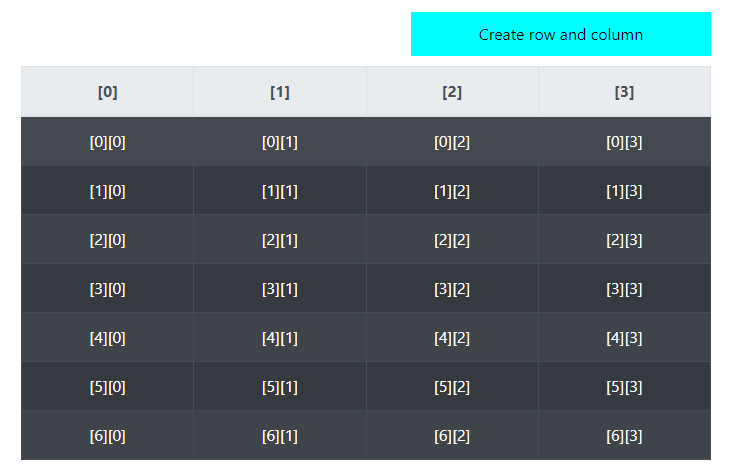The height and width of the screenshot is (474, 737).
Task: Click table cell [1][2]
Action: [452, 190]
